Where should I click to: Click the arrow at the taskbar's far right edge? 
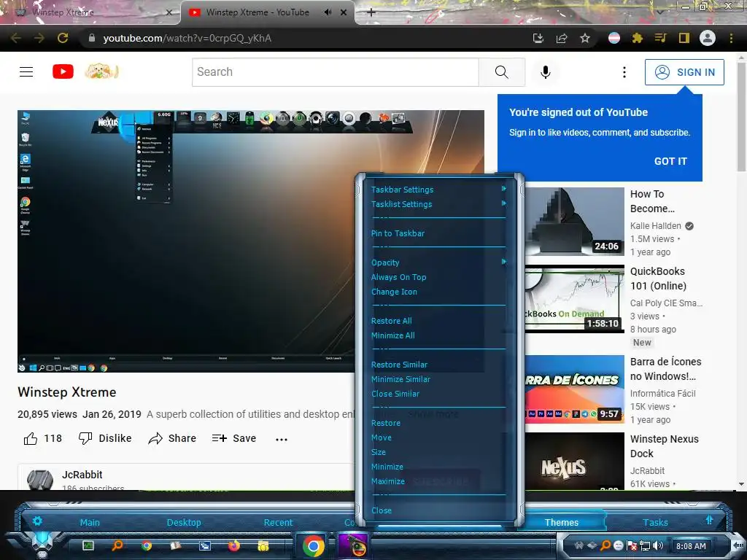pyautogui.click(x=738, y=545)
